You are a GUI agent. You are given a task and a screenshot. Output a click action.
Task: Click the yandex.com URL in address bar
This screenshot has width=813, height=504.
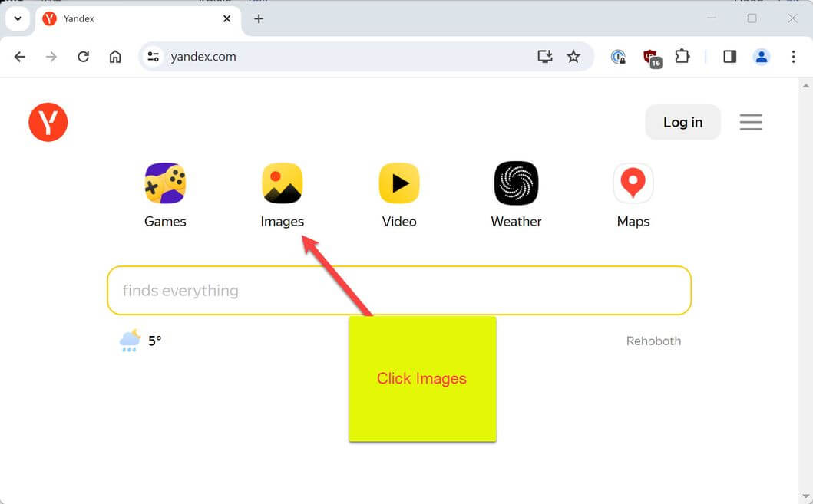(203, 57)
